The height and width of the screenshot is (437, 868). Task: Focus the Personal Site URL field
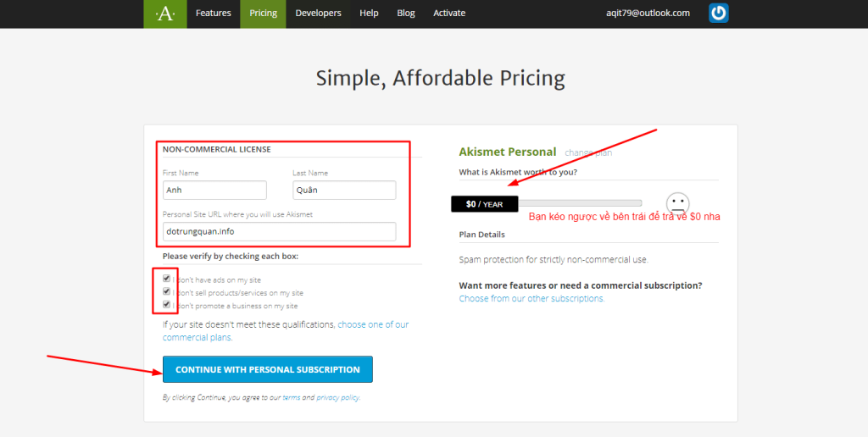click(279, 231)
